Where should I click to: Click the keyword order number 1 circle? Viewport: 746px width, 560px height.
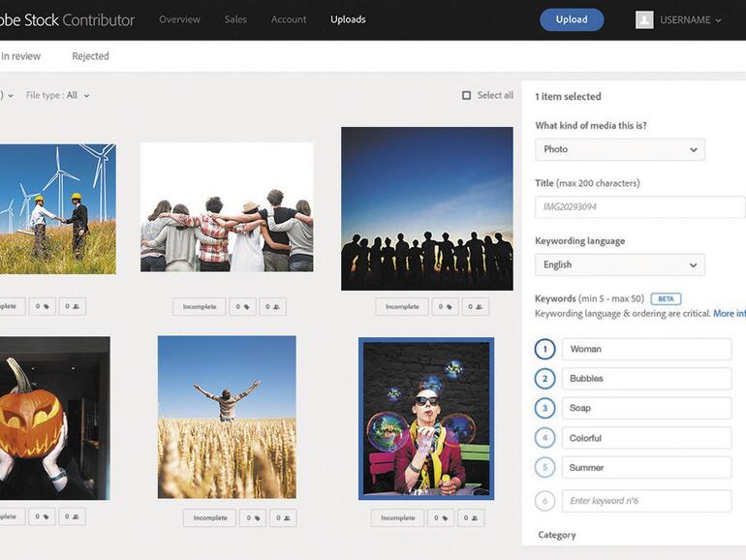tap(544, 349)
